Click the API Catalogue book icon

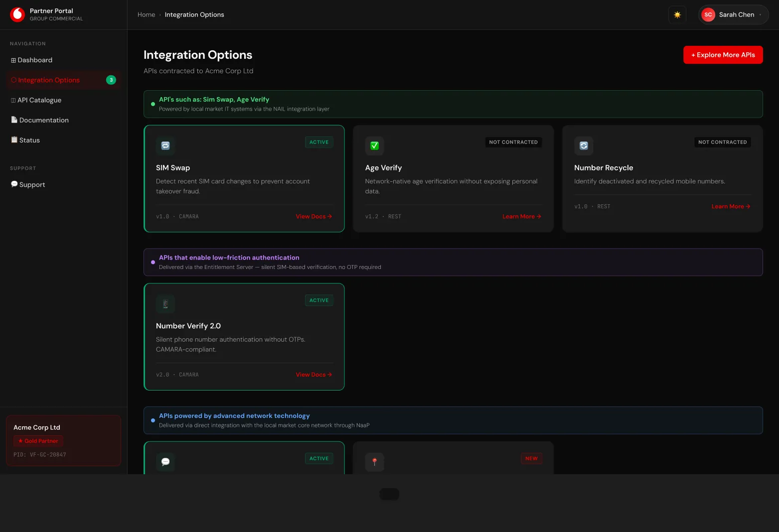click(x=13, y=100)
